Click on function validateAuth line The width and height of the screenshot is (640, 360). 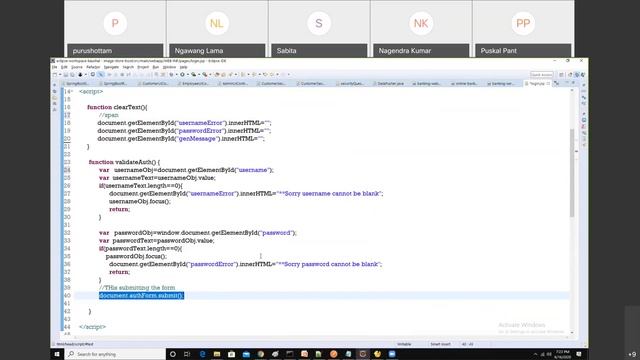point(124,162)
